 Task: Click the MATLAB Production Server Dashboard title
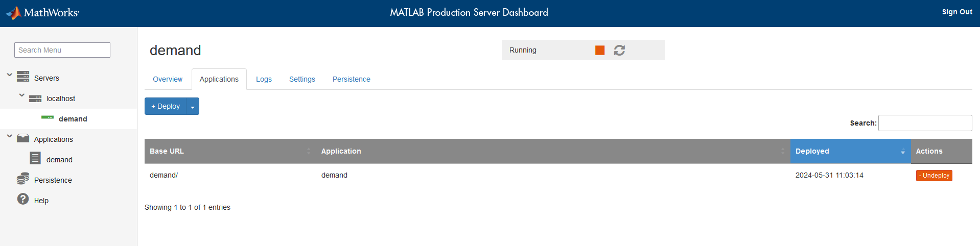click(x=469, y=12)
